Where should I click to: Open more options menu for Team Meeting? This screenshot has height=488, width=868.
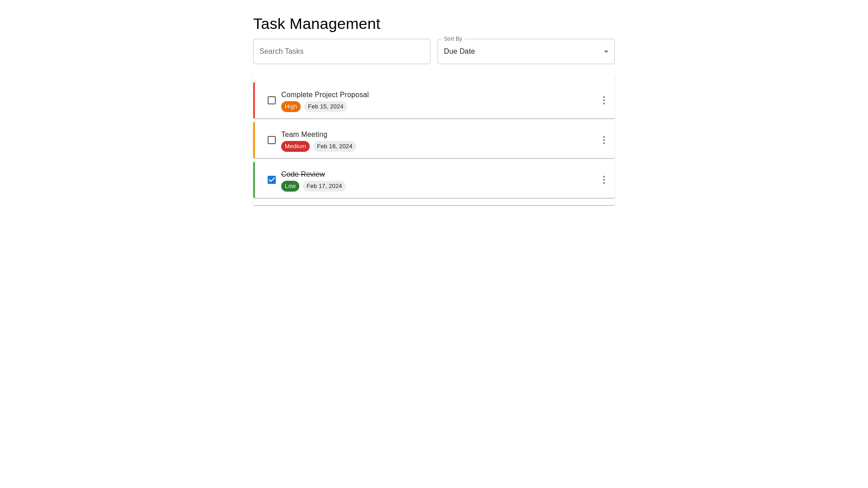604,140
